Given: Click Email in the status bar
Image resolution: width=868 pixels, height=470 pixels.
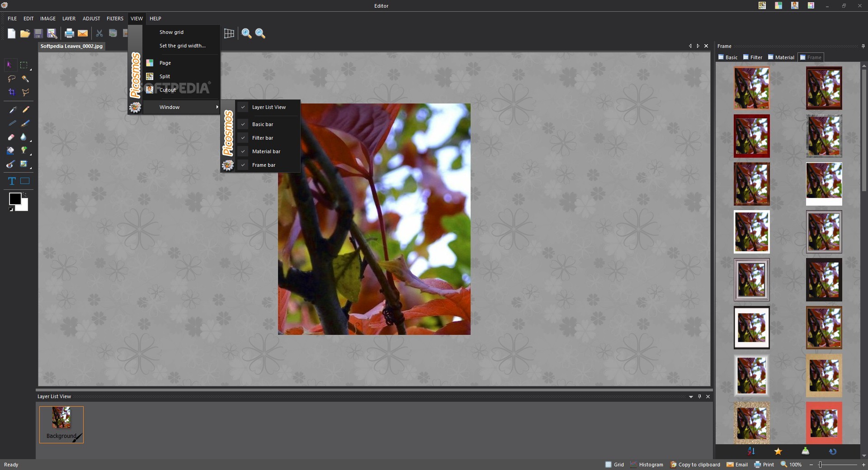Looking at the screenshot, I should pyautogui.click(x=737, y=465).
